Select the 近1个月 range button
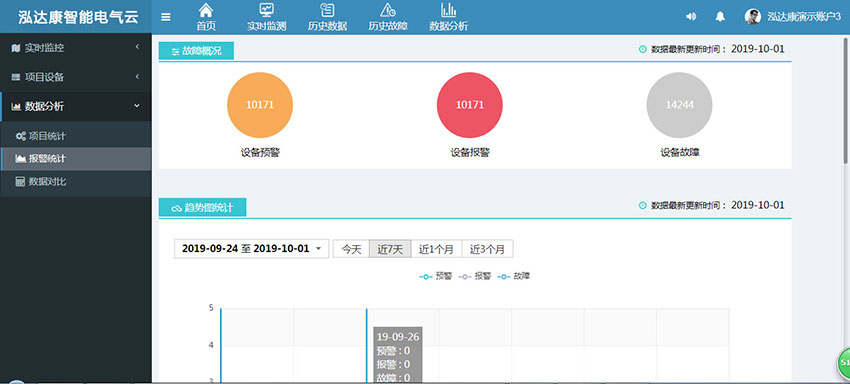Image resolution: width=850 pixels, height=384 pixels. point(436,249)
